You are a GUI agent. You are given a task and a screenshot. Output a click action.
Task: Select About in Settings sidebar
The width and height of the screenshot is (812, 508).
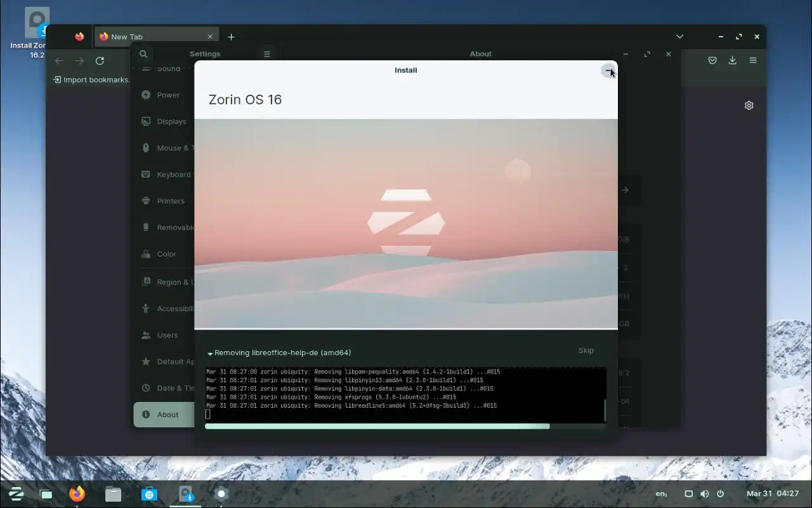click(x=164, y=415)
